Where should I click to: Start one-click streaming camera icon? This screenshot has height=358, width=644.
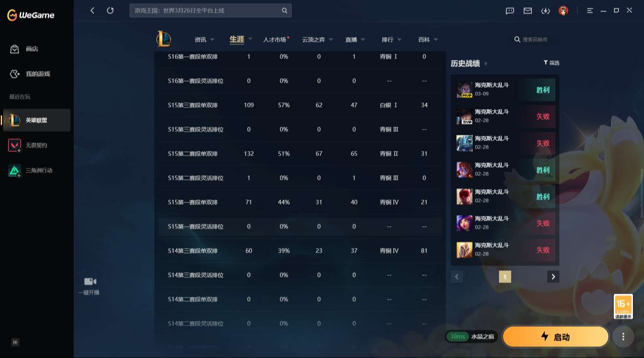point(90,282)
